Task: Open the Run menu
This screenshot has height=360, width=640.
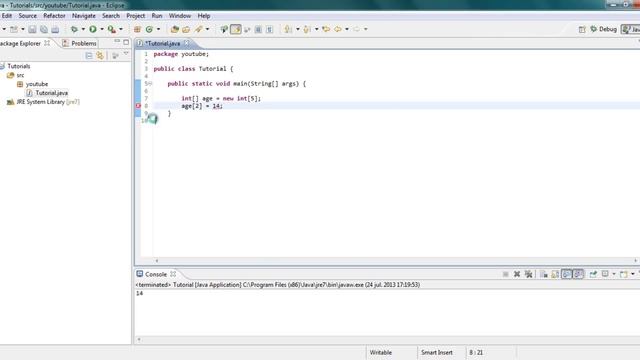Action: click(x=157, y=16)
